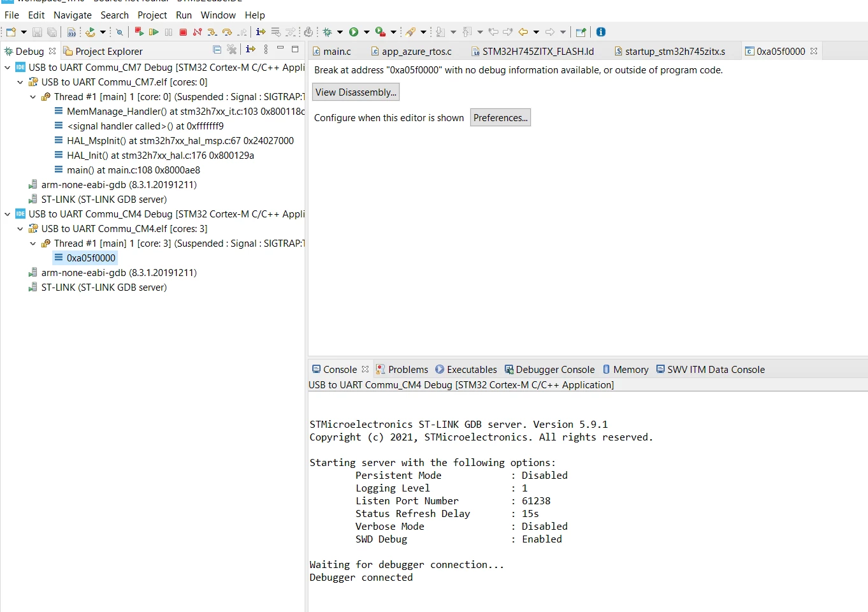Maximize the Debug view panel

[295, 48]
